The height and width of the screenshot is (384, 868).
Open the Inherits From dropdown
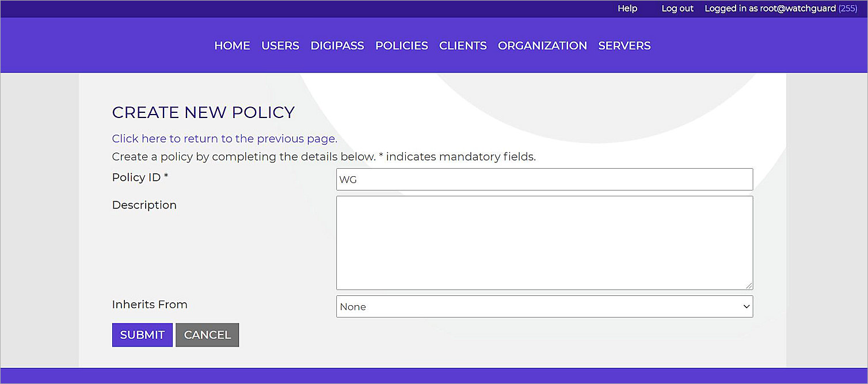[x=544, y=306]
